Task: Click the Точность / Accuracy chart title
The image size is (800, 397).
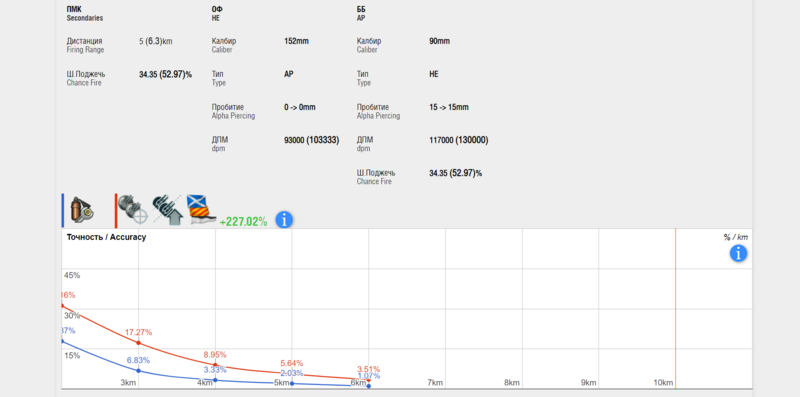Action: 106,237
